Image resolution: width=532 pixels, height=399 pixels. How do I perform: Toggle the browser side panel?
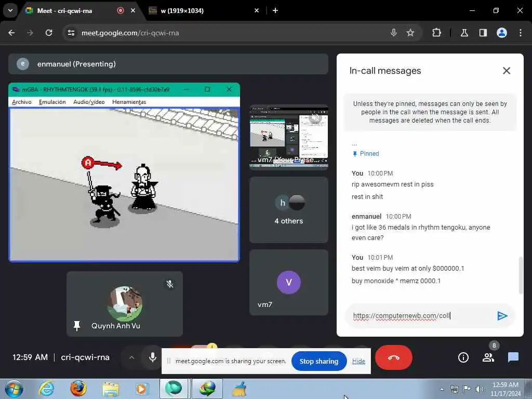click(483, 33)
